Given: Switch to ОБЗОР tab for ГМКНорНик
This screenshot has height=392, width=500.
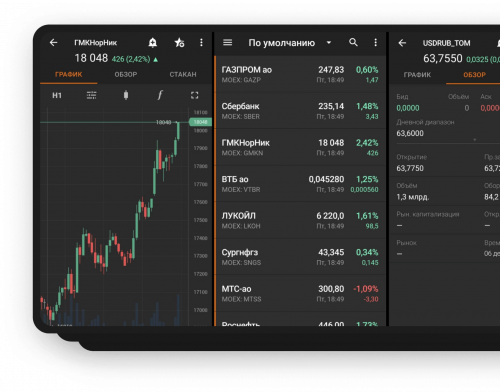Looking at the screenshot, I should coord(126,75).
